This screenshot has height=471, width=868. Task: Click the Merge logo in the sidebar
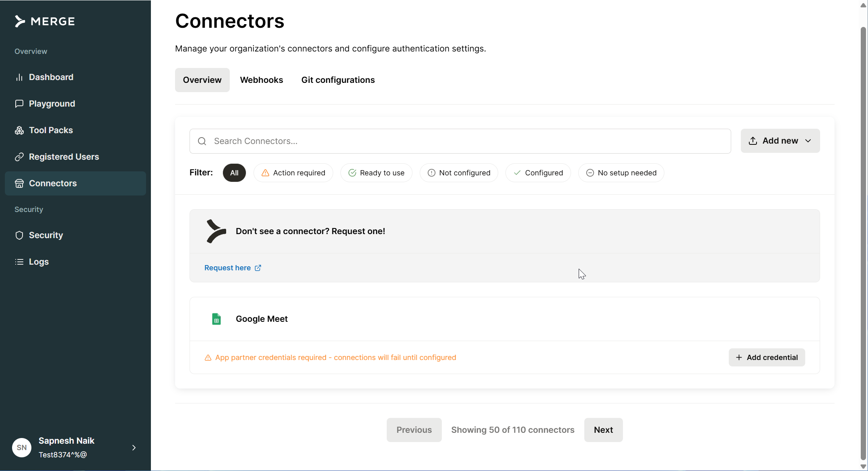click(x=45, y=21)
